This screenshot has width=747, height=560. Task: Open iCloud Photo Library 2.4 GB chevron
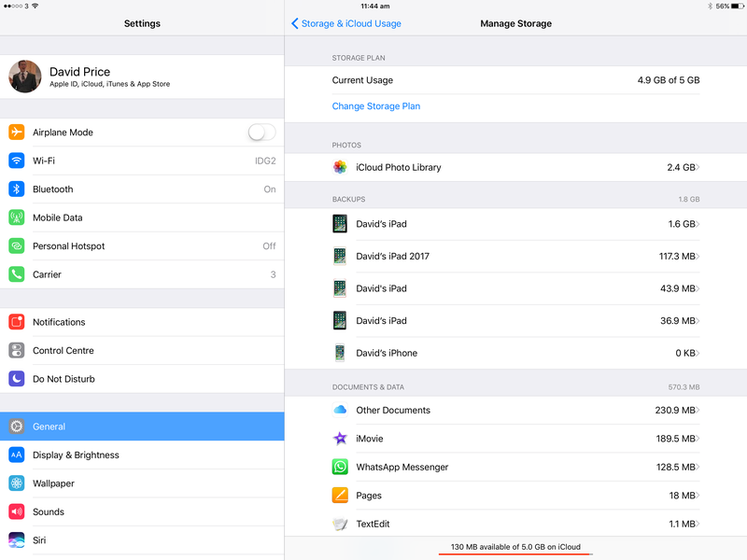[698, 167]
